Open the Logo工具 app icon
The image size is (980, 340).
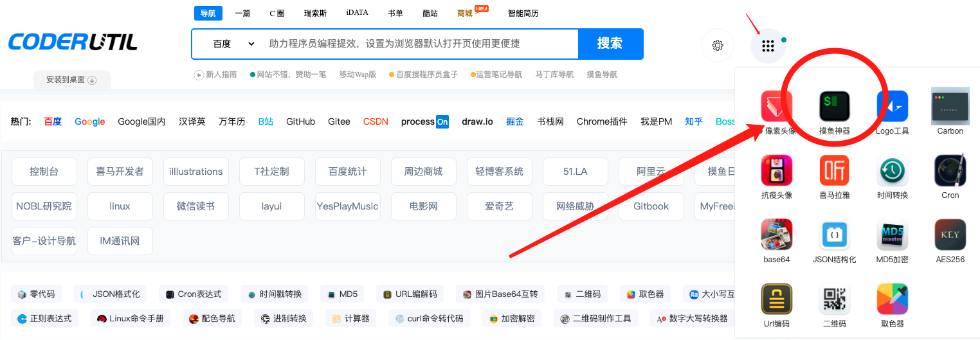click(x=893, y=106)
